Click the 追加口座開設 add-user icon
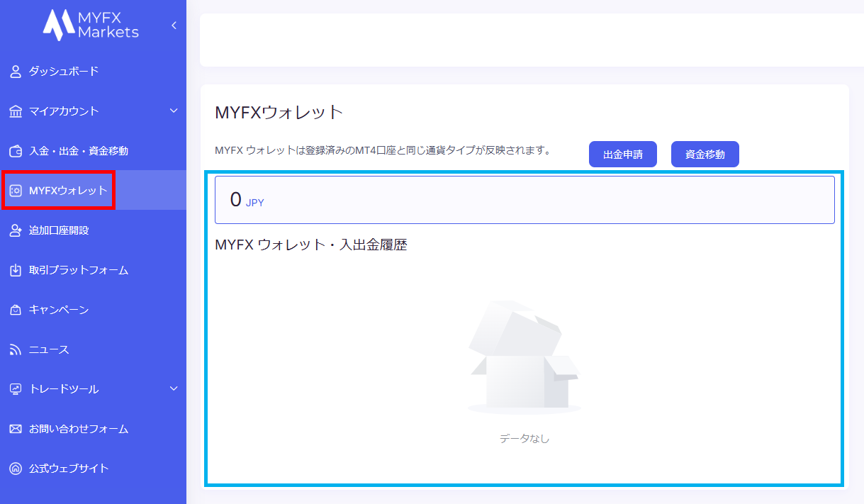 click(x=16, y=230)
